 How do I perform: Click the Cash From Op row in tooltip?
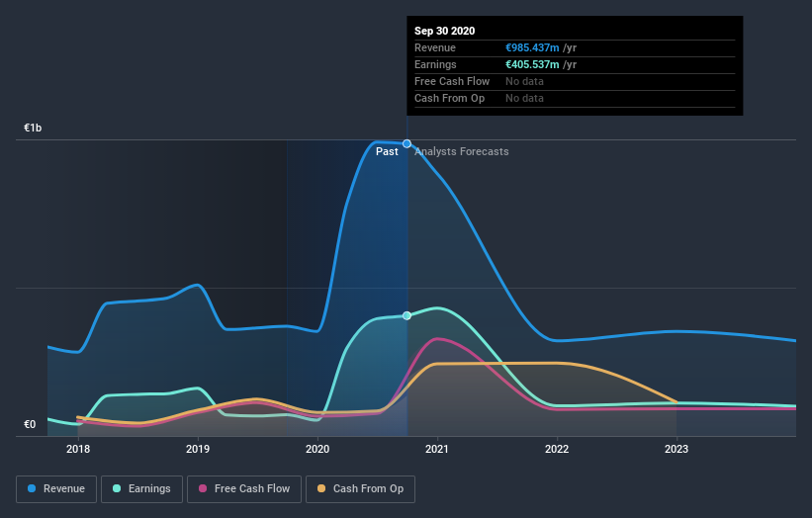pyautogui.click(x=575, y=98)
